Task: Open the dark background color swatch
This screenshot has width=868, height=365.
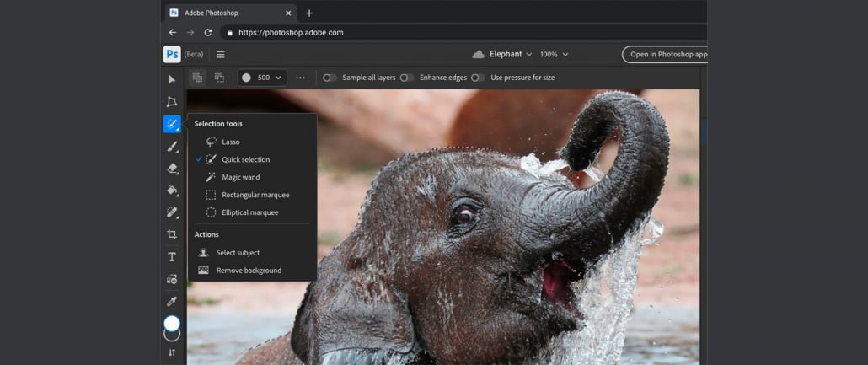Action: pos(172,335)
